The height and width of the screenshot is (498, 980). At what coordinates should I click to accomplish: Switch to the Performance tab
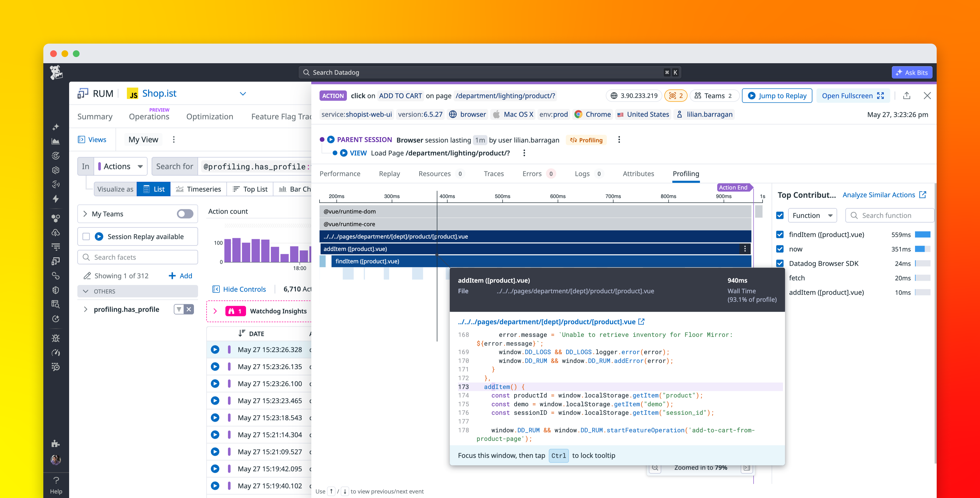point(340,174)
